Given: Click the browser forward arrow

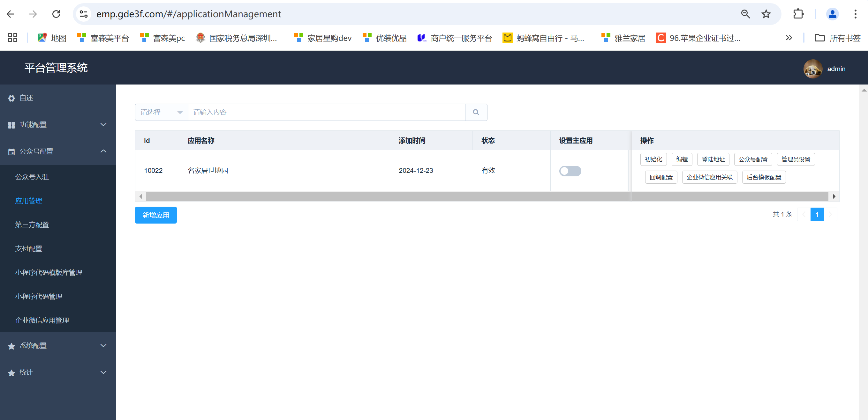Looking at the screenshot, I should [33, 14].
